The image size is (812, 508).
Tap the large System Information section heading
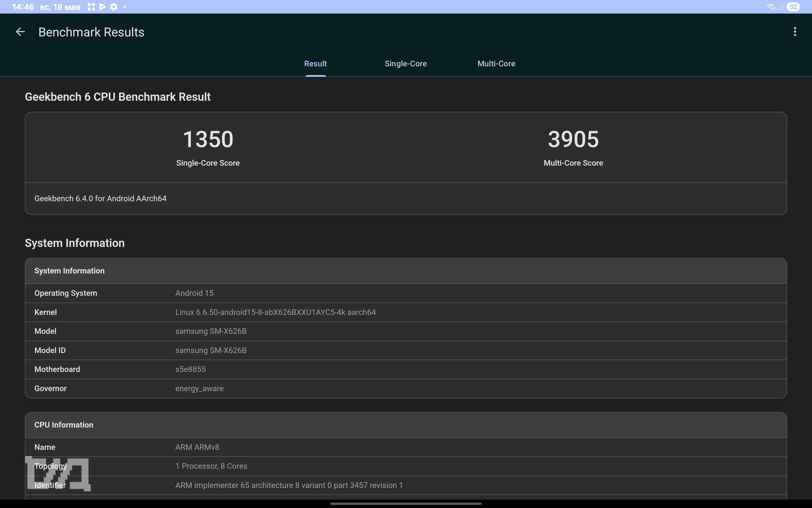tap(75, 243)
